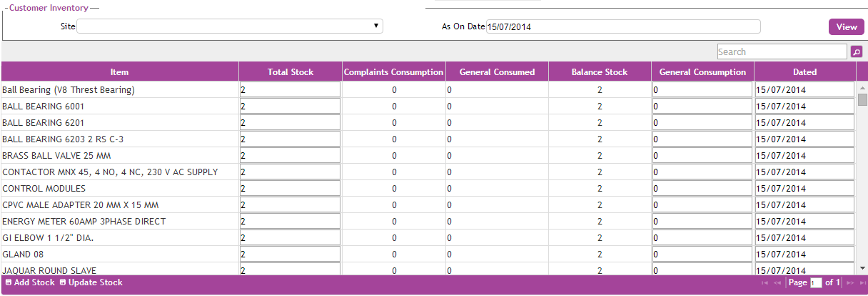The height and width of the screenshot is (296, 868).
Task: Sort by the Item column header
Action: pos(119,71)
